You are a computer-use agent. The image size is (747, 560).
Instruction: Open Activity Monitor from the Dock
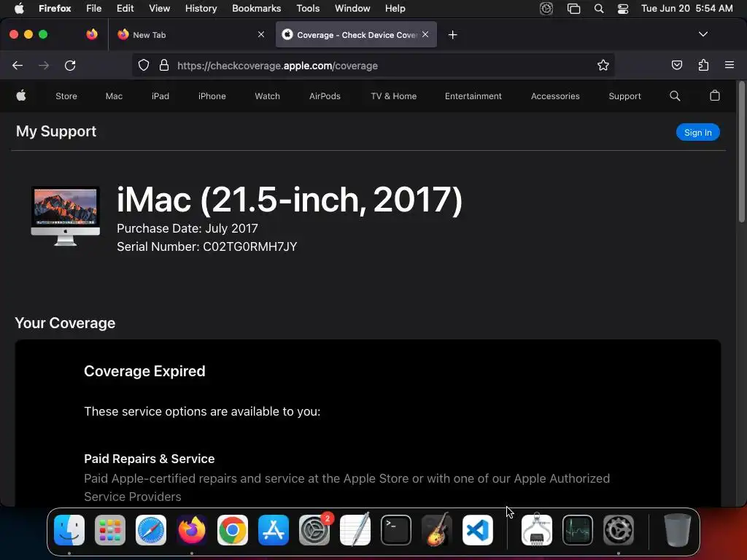pos(578,530)
